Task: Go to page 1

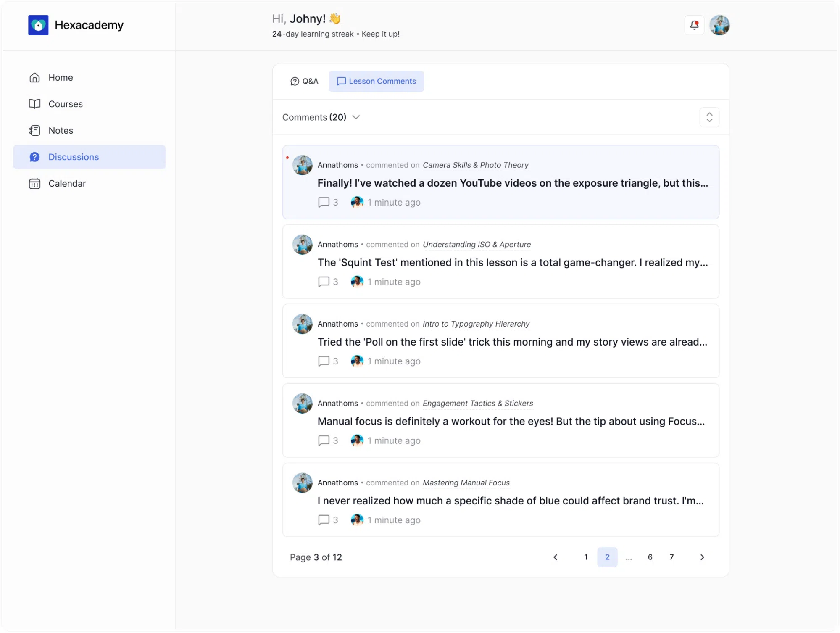Action: tap(586, 558)
